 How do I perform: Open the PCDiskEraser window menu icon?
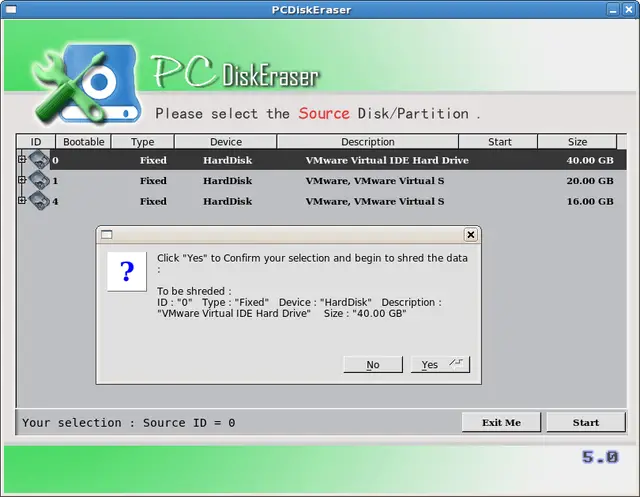tap(11, 9)
